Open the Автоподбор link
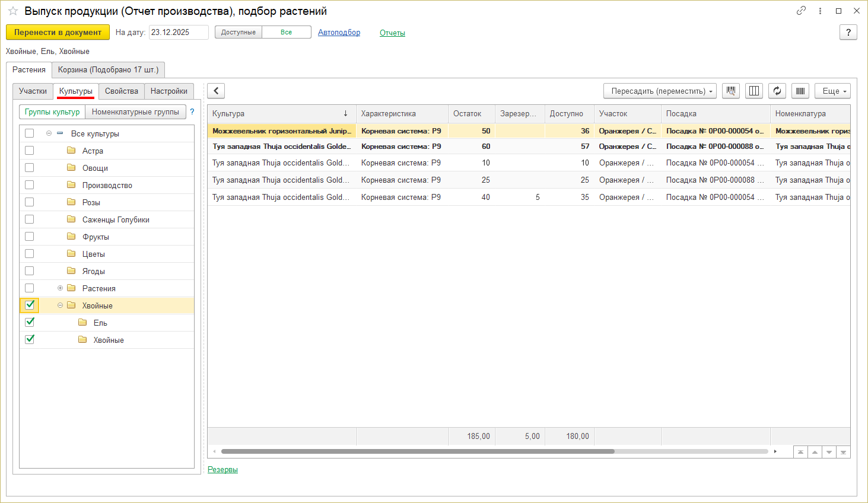The image size is (868, 503). [x=339, y=33]
